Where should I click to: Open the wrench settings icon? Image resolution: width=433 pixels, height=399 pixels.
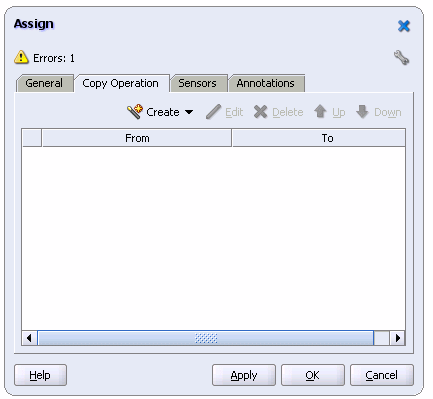pos(401,57)
